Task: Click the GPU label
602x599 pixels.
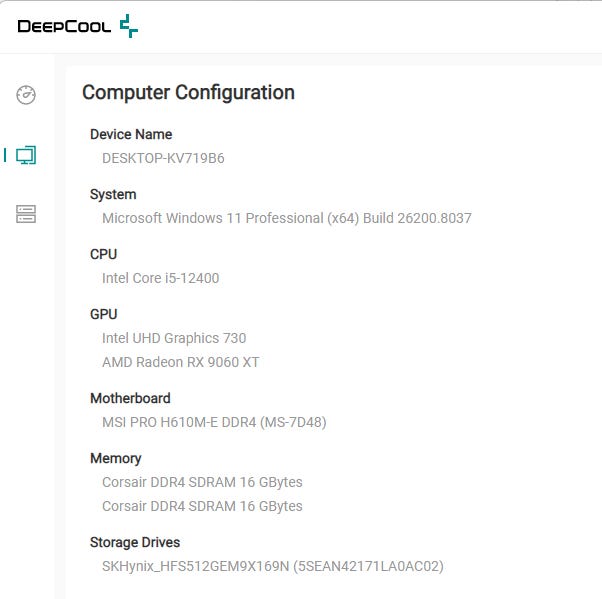Action: point(104,314)
